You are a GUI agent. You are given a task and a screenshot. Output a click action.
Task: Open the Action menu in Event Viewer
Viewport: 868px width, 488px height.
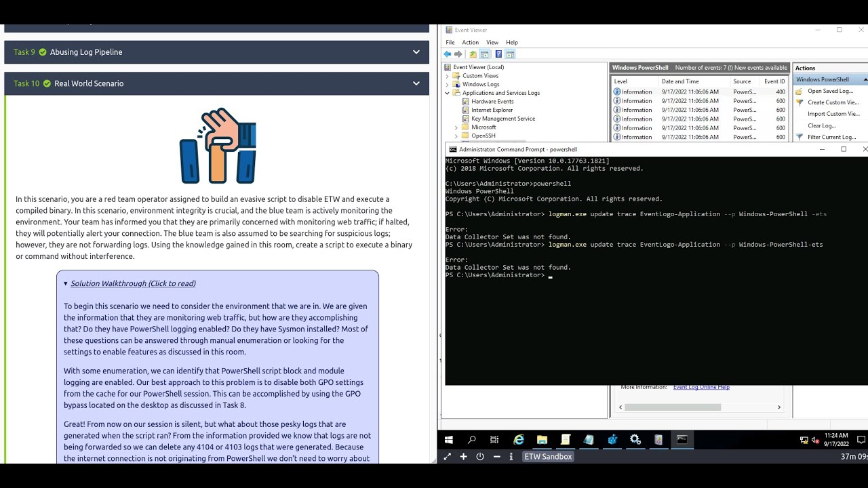point(470,42)
